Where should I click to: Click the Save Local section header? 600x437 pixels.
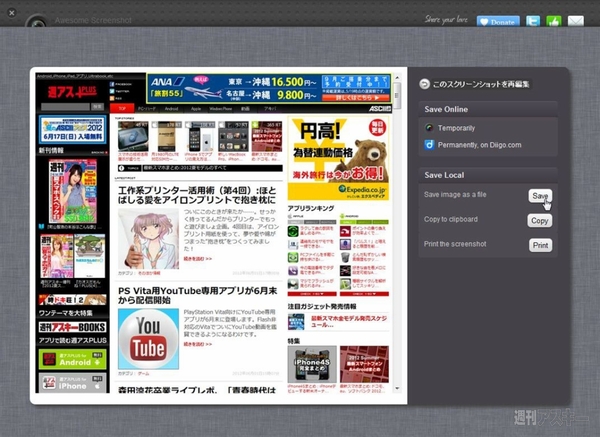(488, 175)
